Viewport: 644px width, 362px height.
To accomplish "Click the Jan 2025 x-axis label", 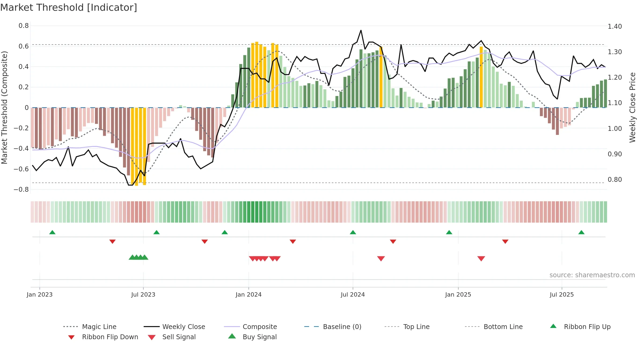I will click(x=458, y=294).
